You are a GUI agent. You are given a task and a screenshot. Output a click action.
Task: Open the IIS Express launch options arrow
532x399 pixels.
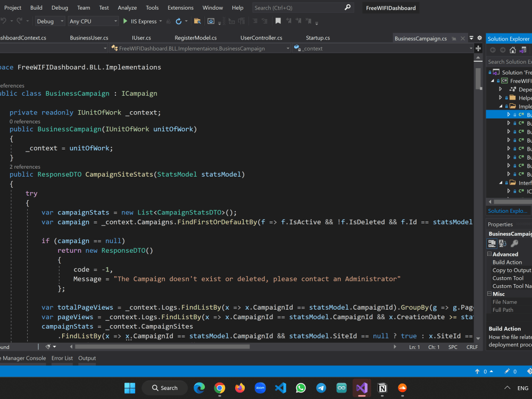pyautogui.click(x=161, y=21)
